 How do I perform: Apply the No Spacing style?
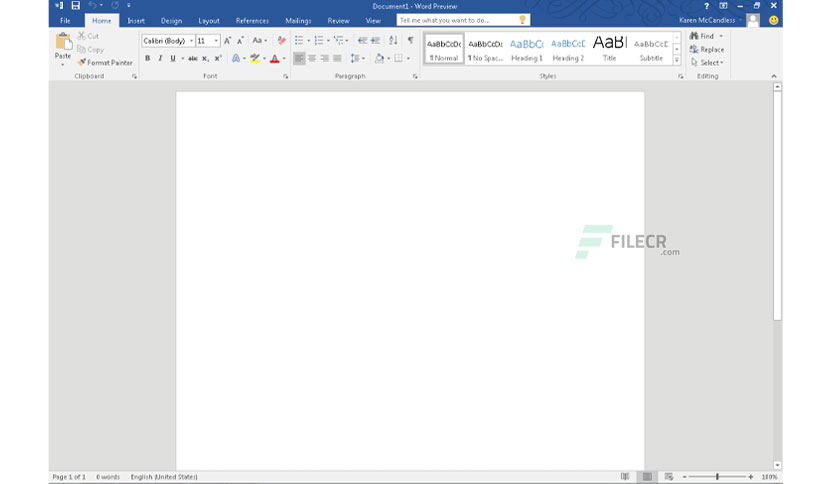[x=485, y=49]
